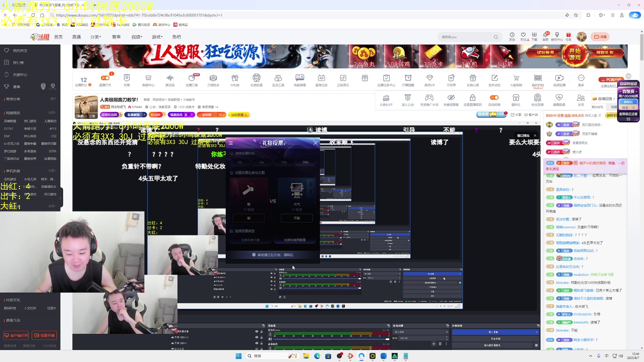Screen dimensions: 644x362
Task: Expand the 超级粉丝团 badge arrow
Action: click(x=120, y=115)
